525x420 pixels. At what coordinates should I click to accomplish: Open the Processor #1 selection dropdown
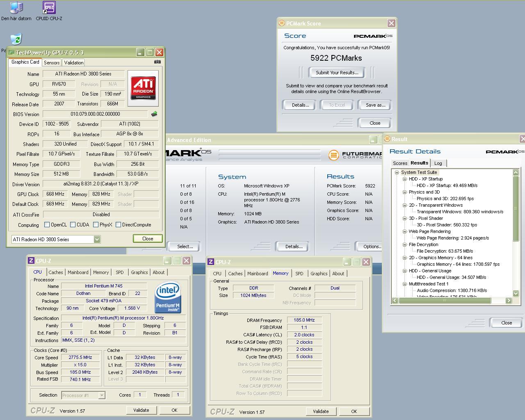coord(102,395)
